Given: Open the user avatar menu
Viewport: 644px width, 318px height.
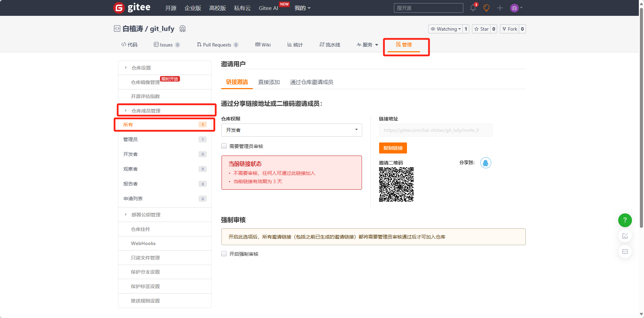Looking at the screenshot, I should pyautogui.click(x=516, y=8).
